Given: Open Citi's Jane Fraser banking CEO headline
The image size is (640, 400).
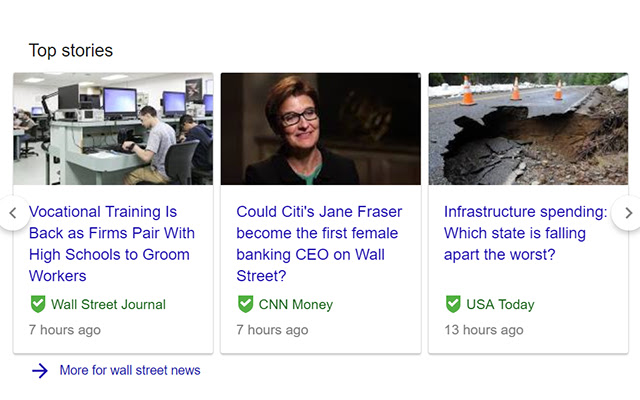Looking at the screenshot, I should 319,243.
